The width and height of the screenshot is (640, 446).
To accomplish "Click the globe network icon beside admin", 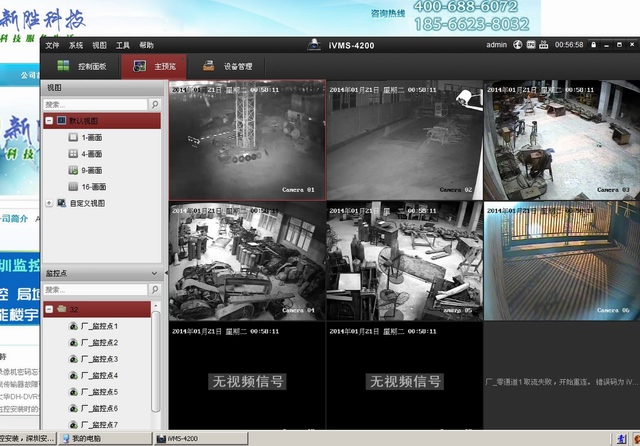I will coord(520,45).
